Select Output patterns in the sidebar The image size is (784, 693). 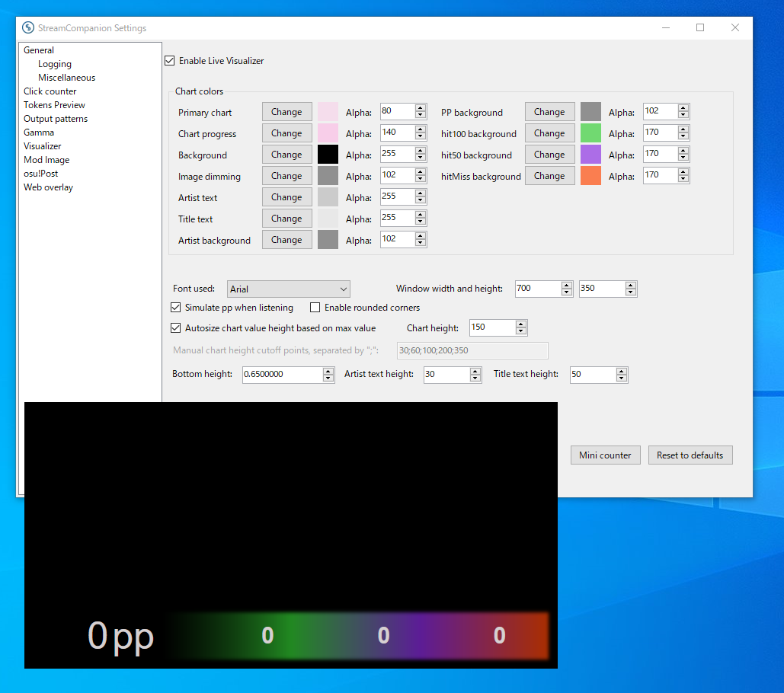56,119
